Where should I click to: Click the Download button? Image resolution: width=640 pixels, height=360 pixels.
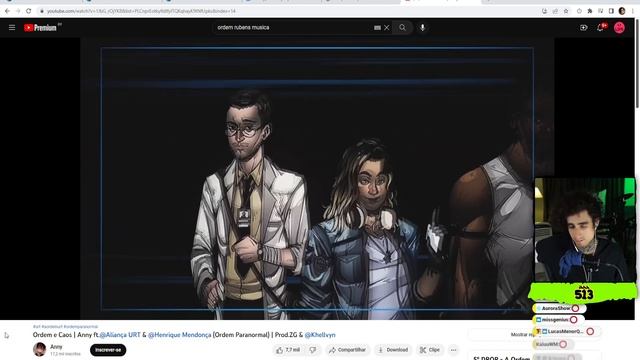click(393, 350)
